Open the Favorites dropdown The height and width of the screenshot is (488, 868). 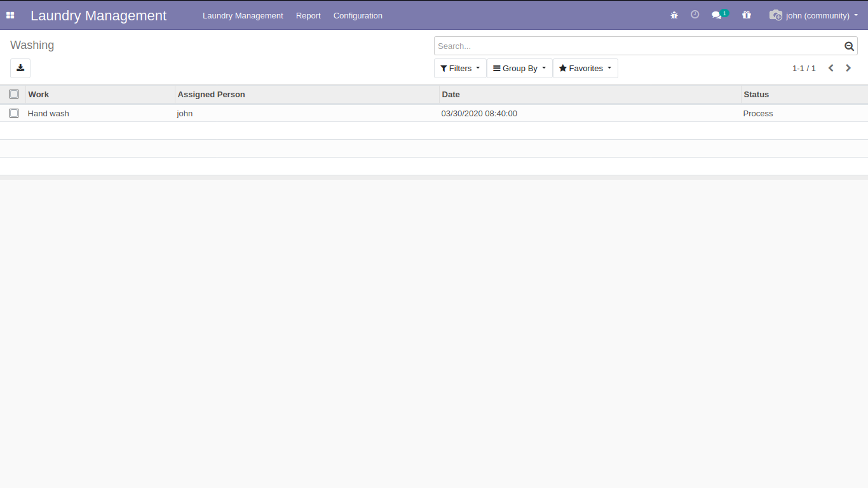pos(585,68)
